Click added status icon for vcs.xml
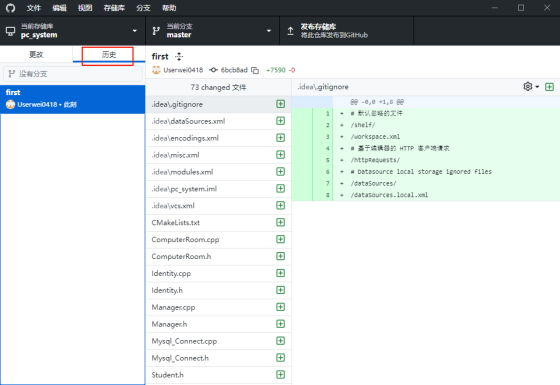560x385 pixels. tap(281, 205)
